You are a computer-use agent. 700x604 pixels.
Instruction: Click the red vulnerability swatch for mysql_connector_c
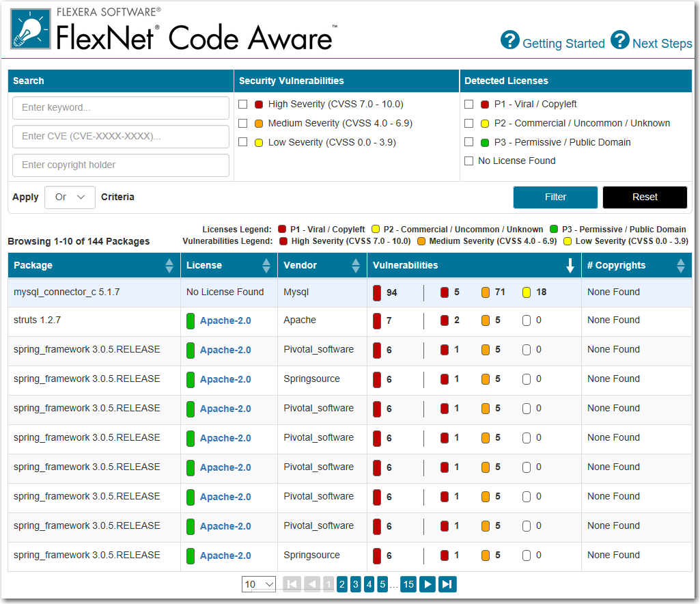[377, 293]
